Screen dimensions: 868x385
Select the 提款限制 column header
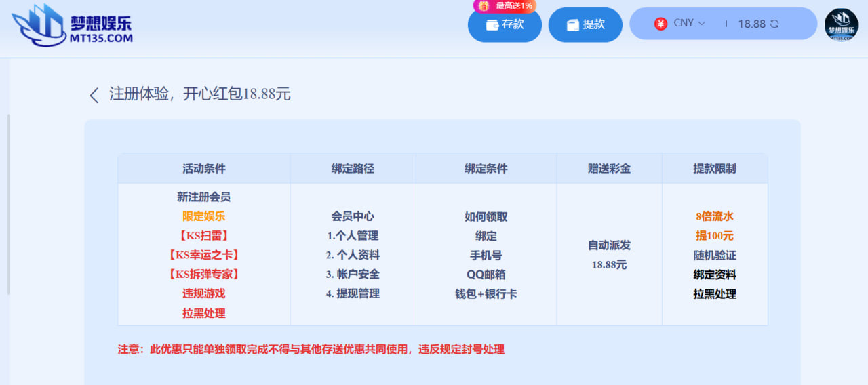tap(714, 169)
